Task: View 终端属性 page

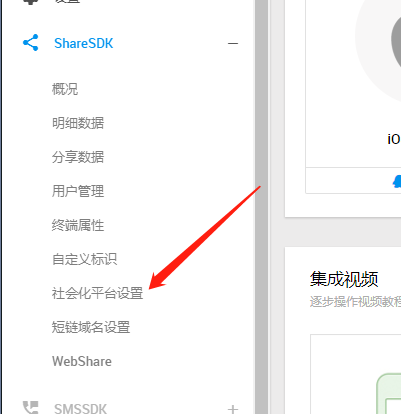Action: click(x=78, y=225)
